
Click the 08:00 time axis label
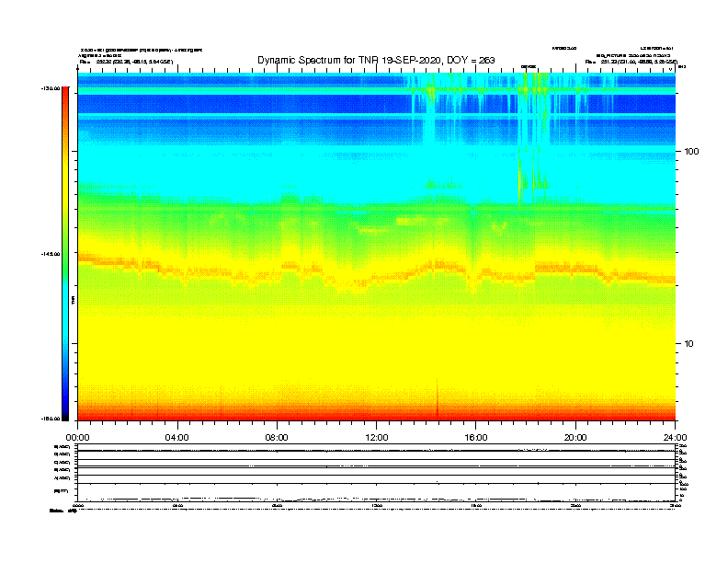click(x=277, y=438)
